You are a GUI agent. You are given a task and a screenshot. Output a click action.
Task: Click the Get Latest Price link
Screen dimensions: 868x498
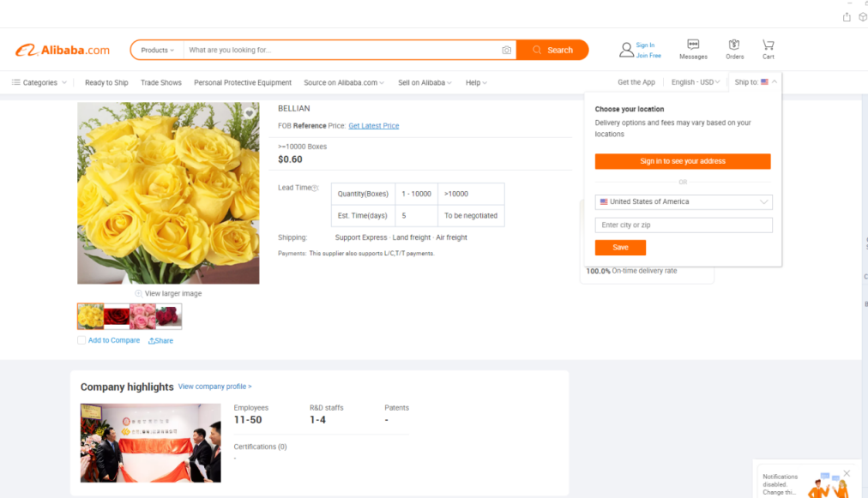coord(373,126)
